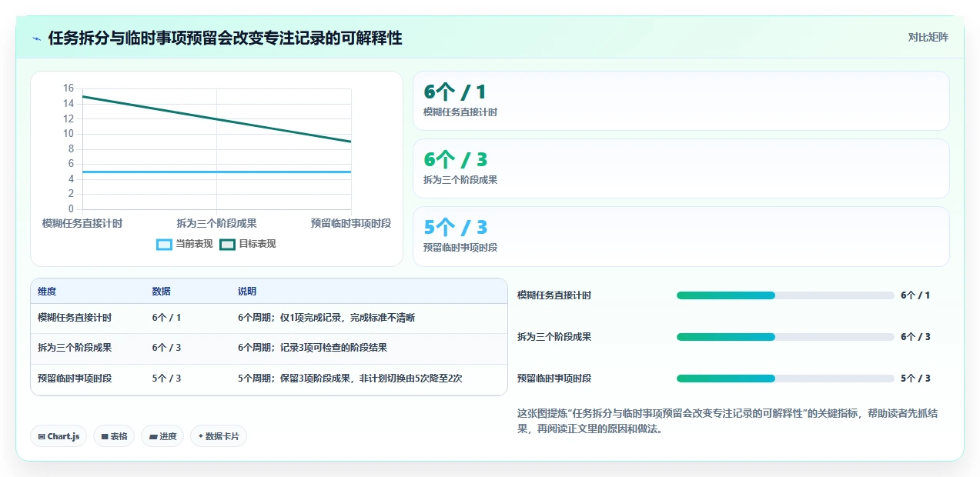The width and height of the screenshot is (980, 477).
Task: Click the lightning icon beside the title
Action: pyautogui.click(x=37, y=38)
